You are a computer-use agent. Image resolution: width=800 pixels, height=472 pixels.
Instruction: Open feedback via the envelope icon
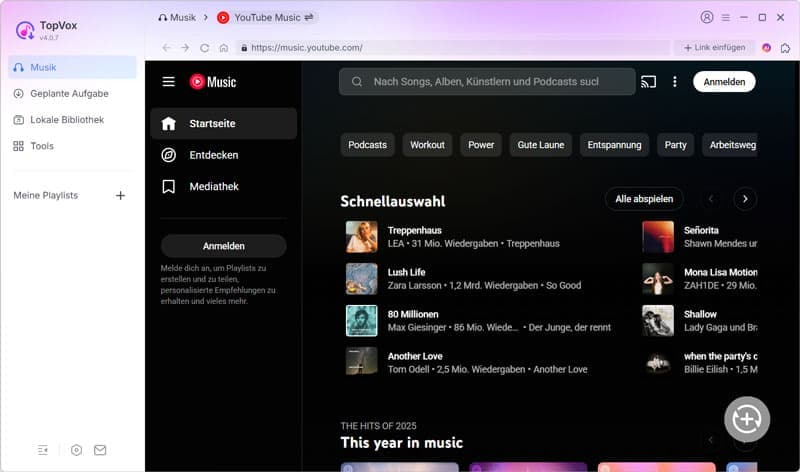click(x=100, y=450)
